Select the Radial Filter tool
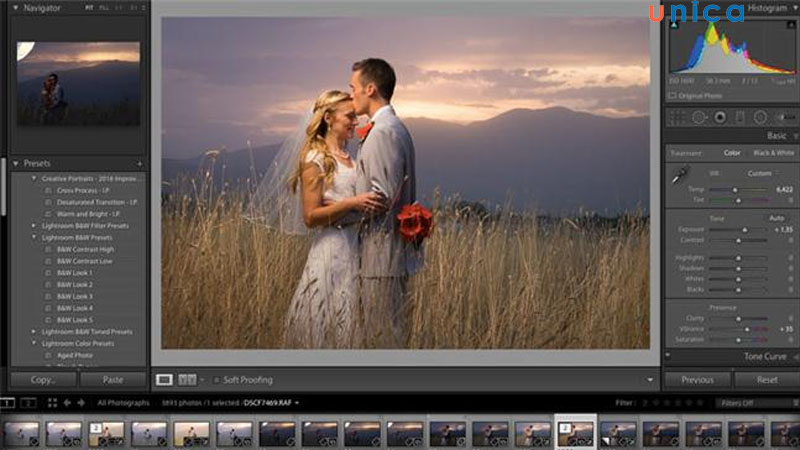Image resolution: width=800 pixels, height=450 pixels. tap(760, 117)
